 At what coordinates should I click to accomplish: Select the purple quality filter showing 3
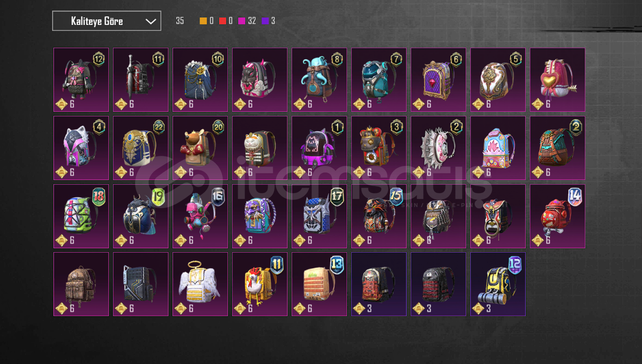[268, 21]
